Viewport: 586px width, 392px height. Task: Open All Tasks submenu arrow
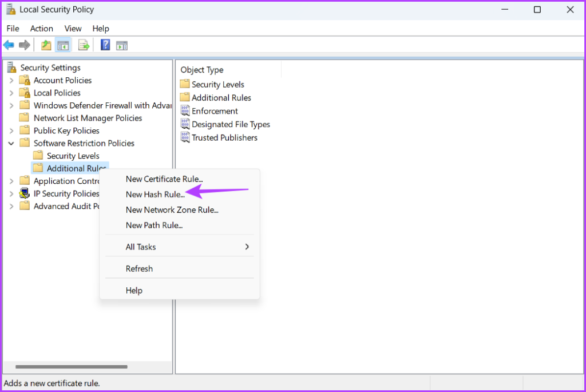pos(247,247)
